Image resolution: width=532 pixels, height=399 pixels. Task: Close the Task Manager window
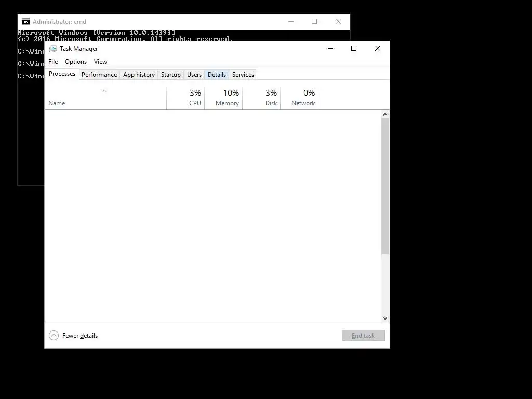(378, 48)
